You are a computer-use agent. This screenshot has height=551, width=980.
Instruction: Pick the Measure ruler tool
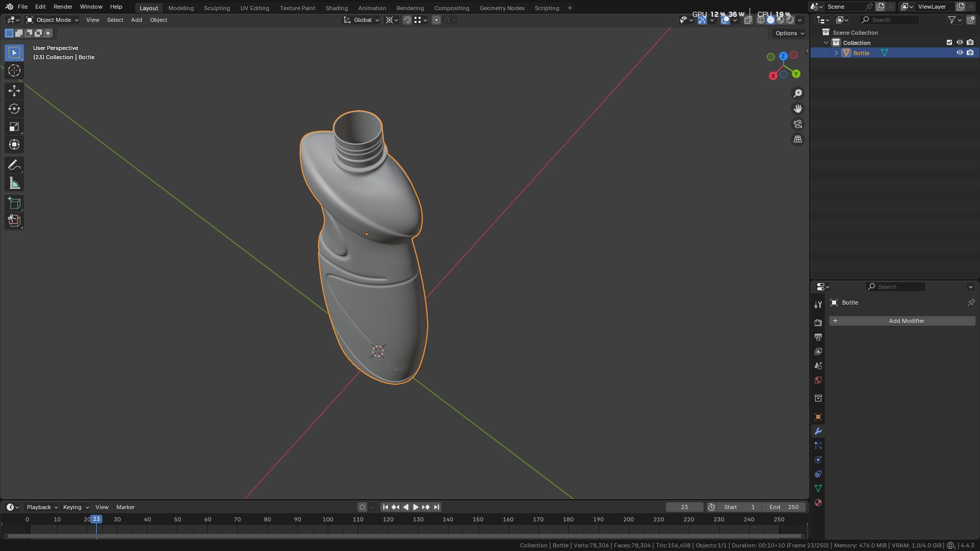coord(14,183)
